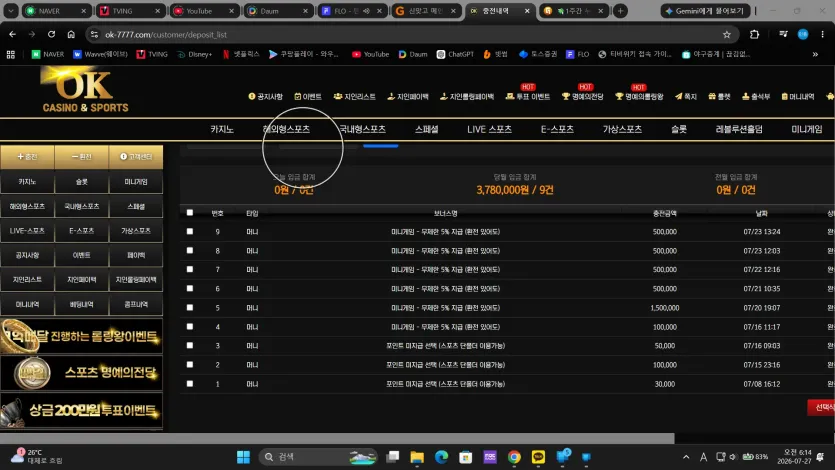Open the 카지노 main menu item
Image resolution: width=835 pixels, height=470 pixels.
point(222,129)
